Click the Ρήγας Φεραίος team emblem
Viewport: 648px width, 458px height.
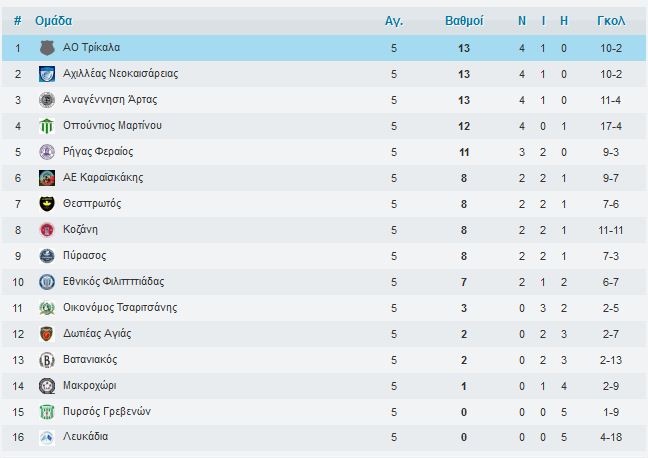pyautogui.click(x=46, y=152)
